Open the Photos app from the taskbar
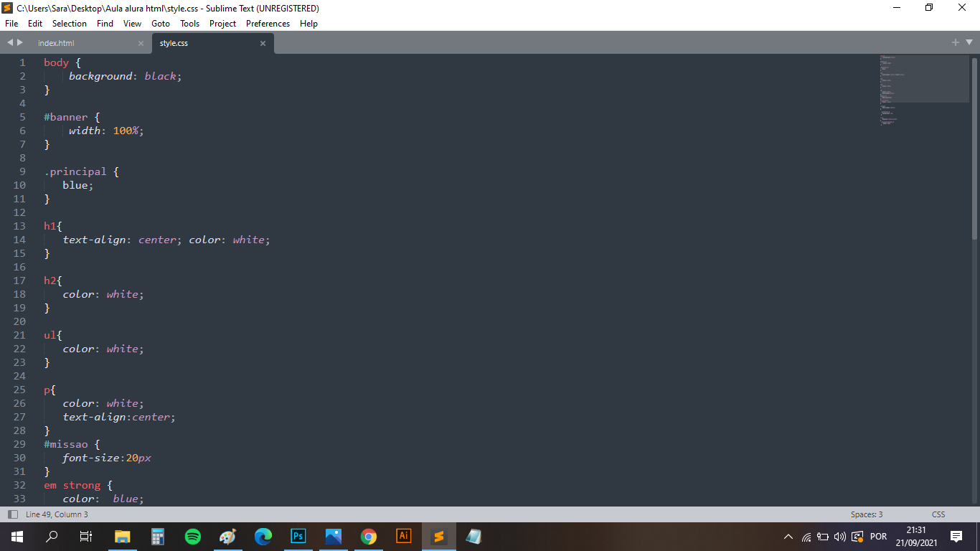 (334, 537)
